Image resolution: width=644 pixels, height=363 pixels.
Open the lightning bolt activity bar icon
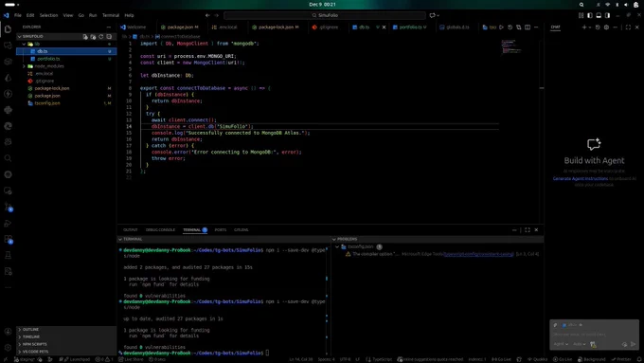click(8, 94)
